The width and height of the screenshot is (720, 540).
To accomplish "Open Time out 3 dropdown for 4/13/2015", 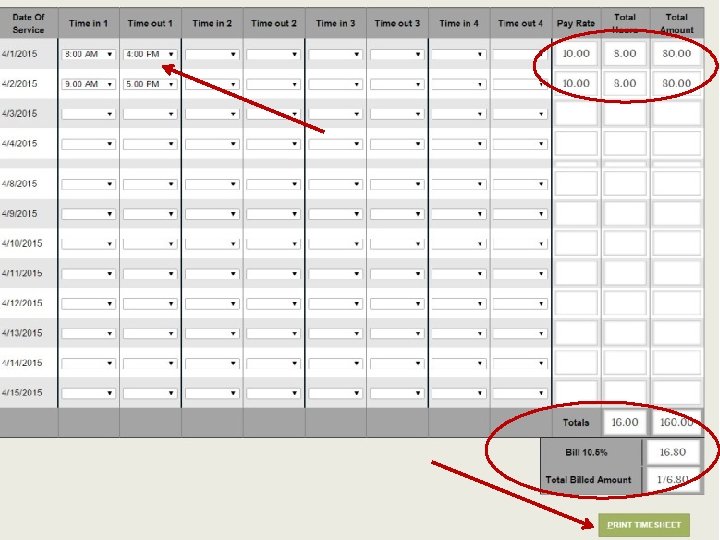I will point(397,333).
